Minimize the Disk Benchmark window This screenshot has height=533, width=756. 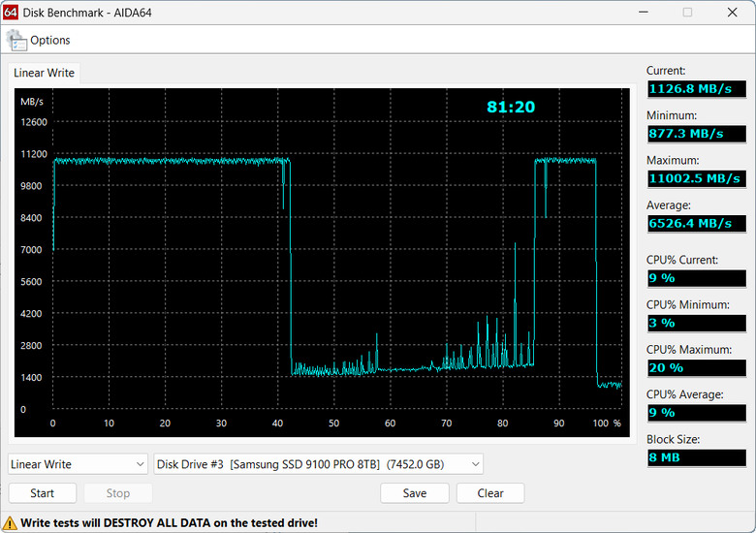pos(644,12)
